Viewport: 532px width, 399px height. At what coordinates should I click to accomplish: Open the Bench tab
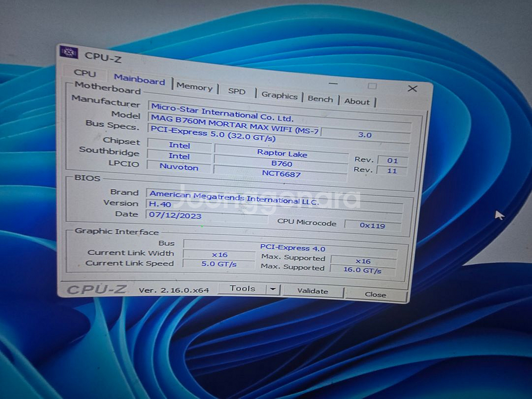(x=320, y=99)
